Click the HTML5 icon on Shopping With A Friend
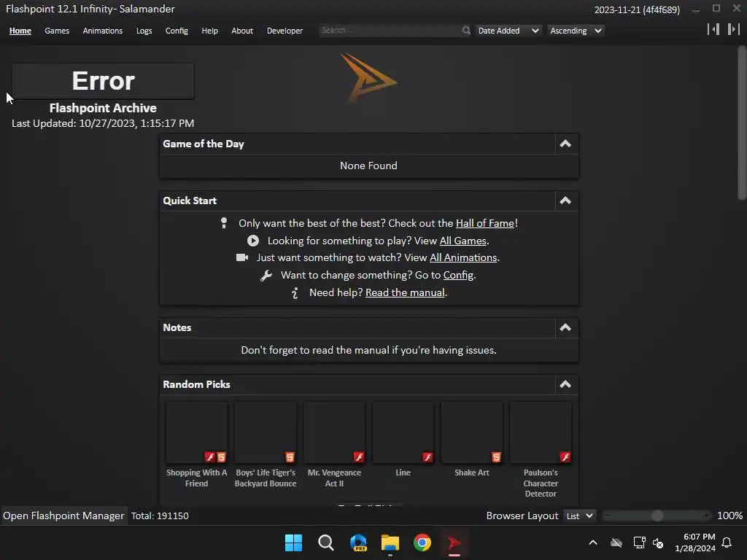This screenshot has height=560, width=747. coord(222,457)
